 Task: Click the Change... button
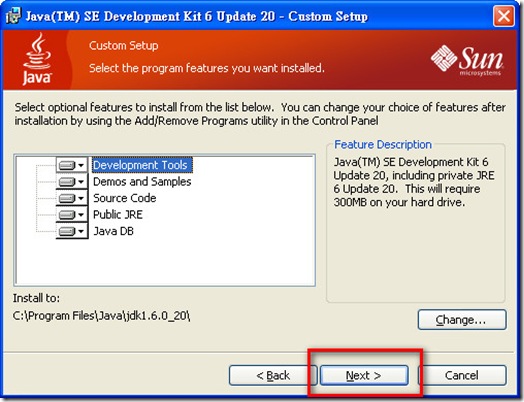(462, 319)
